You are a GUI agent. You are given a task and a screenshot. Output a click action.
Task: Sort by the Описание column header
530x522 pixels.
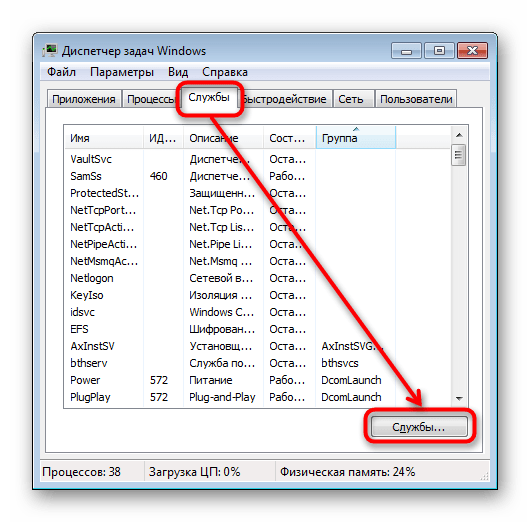[x=223, y=138]
